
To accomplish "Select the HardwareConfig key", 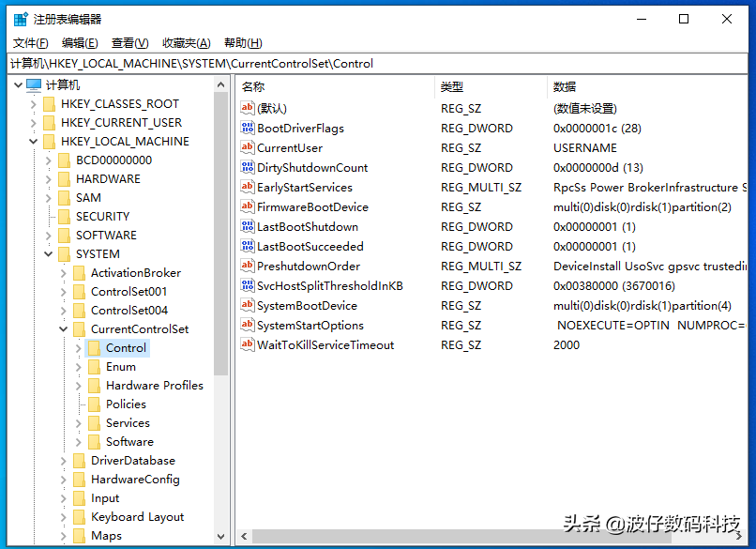I will click(135, 480).
